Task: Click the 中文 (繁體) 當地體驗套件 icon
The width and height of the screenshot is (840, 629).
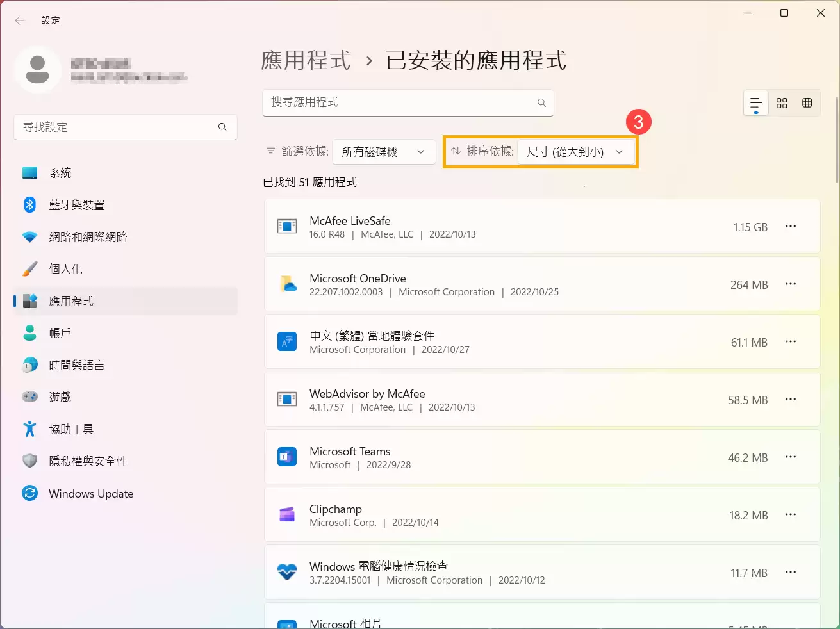Action: 287,342
